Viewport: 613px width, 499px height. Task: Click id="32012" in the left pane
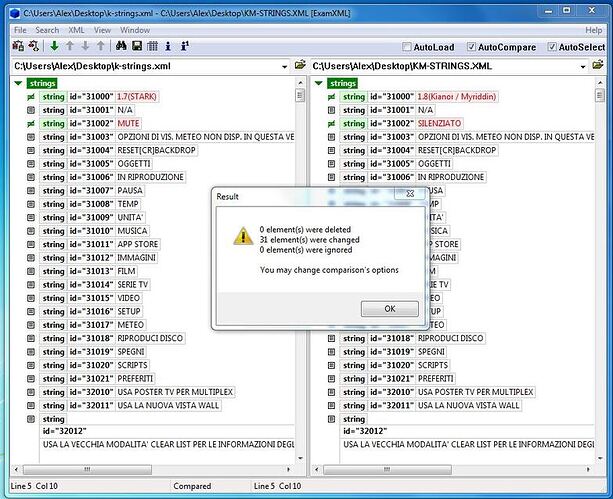65,431
